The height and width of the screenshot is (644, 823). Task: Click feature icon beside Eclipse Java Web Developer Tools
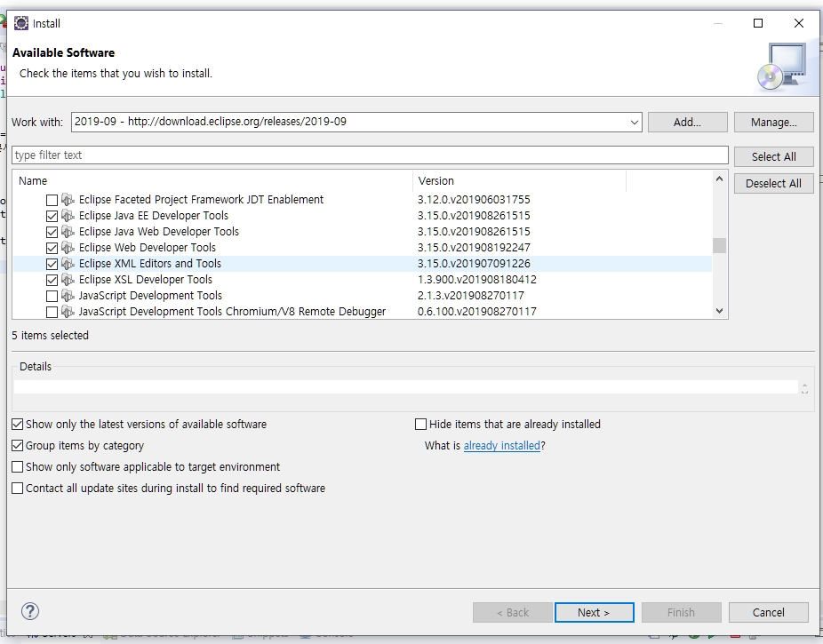coord(68,231)
